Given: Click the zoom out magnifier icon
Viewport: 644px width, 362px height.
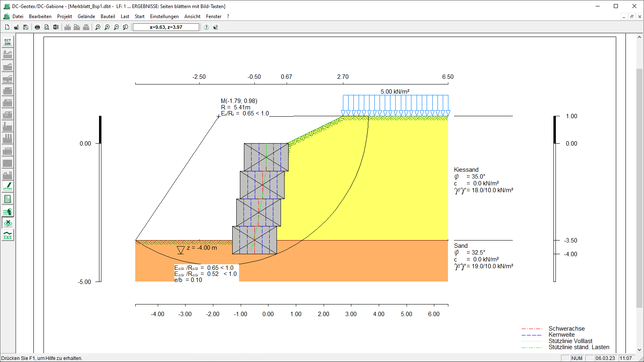Looking at the screenshot, I should (x=116, y=27).
